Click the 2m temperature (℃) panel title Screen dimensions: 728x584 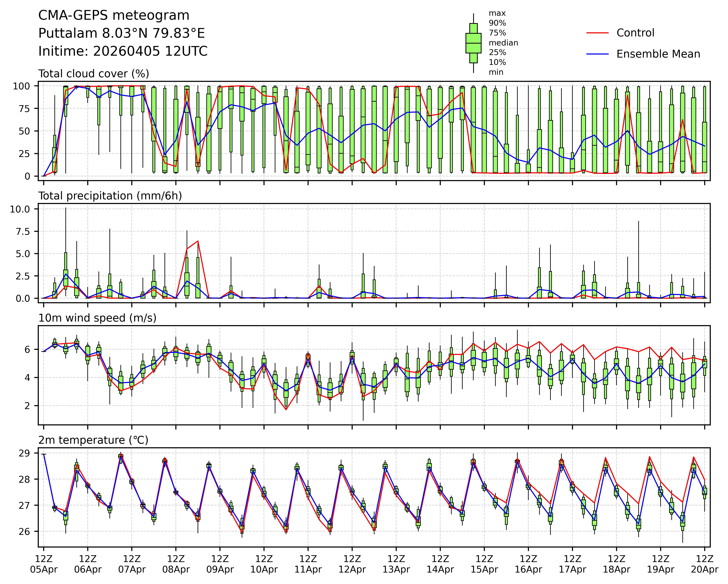click(93, 440)
